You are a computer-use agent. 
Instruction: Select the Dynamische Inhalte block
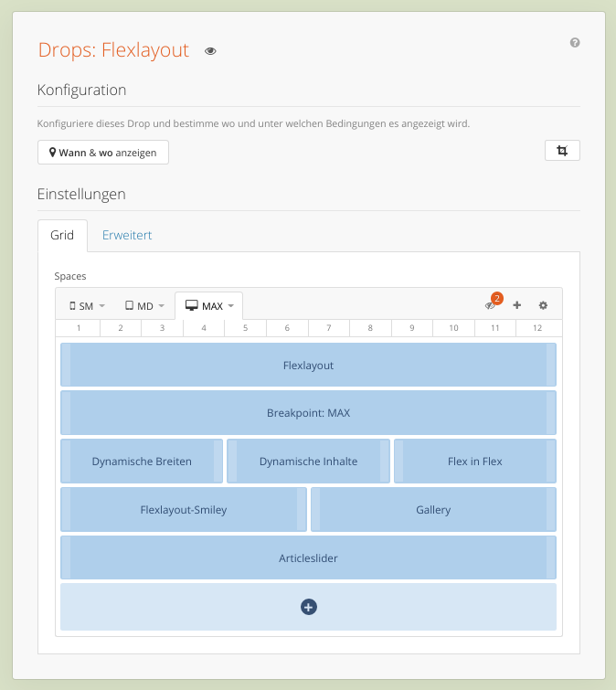(308, 462)
